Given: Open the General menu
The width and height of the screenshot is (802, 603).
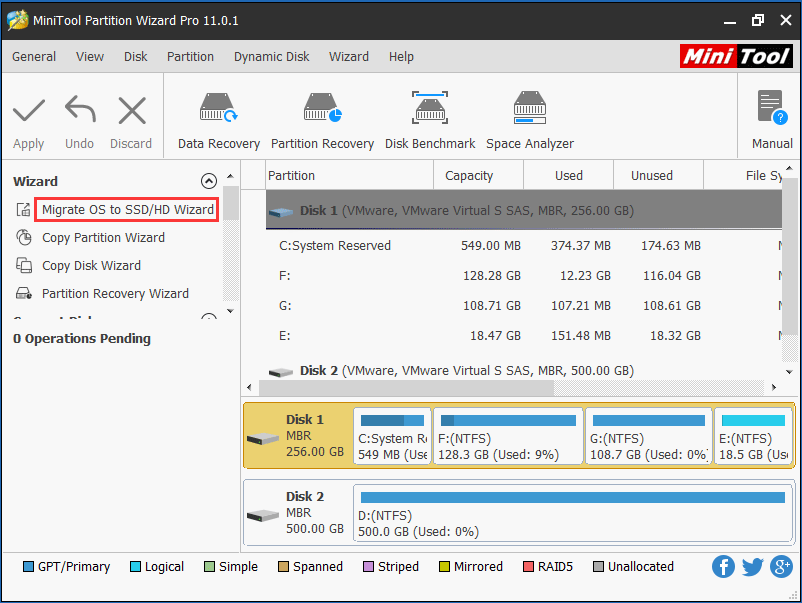Looking at the screenshot, I should coord(34,57).
